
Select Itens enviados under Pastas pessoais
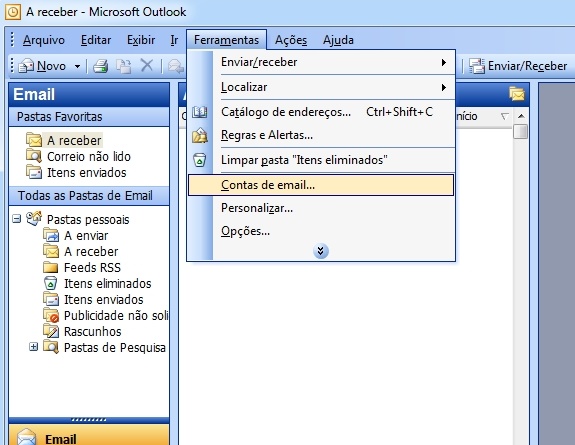coord(103,299)
